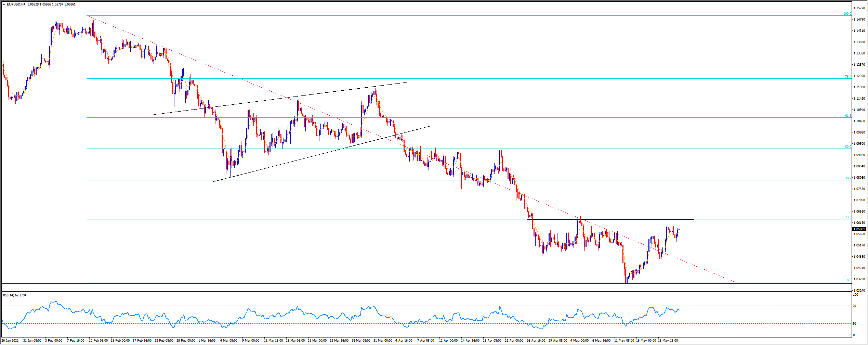Click the RSI(14) indicator label
Image resolution: width=868 pixels, height=345 pixels.
[x=9, y=295]
